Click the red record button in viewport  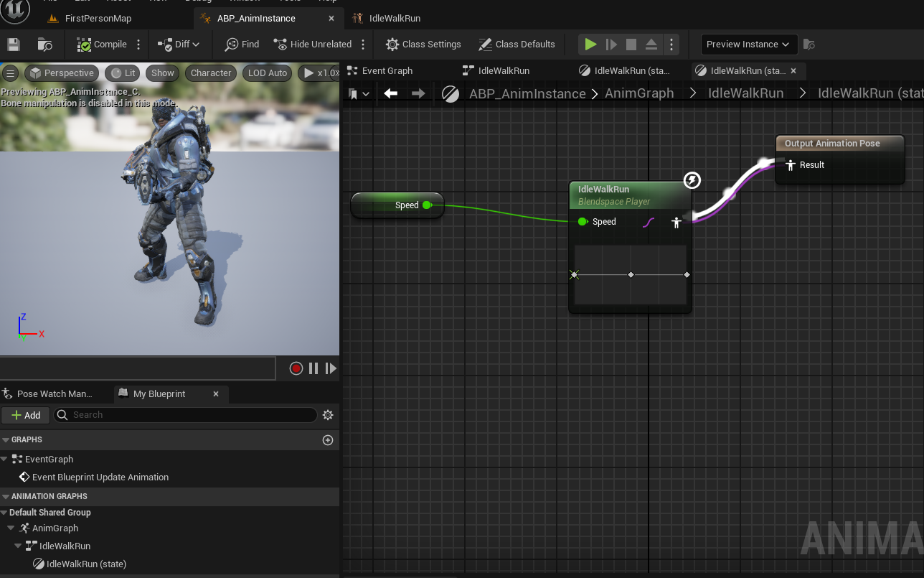coord(296,368)
